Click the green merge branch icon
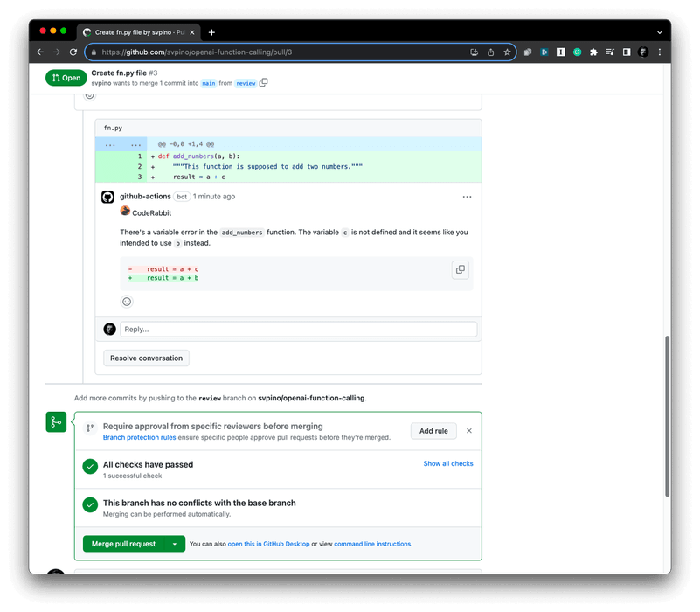700x612 pixels. pyautogui.click(x=56, y=422)
